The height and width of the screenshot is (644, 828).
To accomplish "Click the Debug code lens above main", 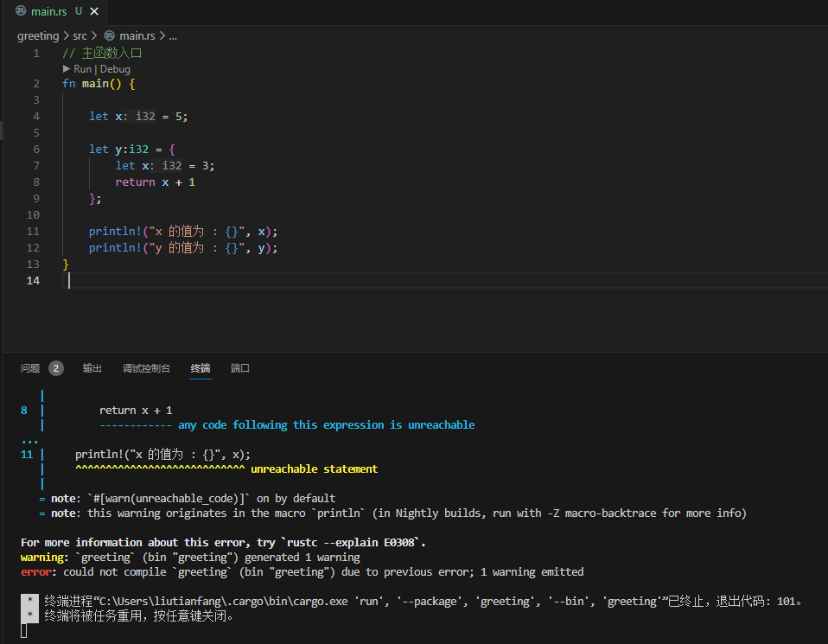I will 115,69.
